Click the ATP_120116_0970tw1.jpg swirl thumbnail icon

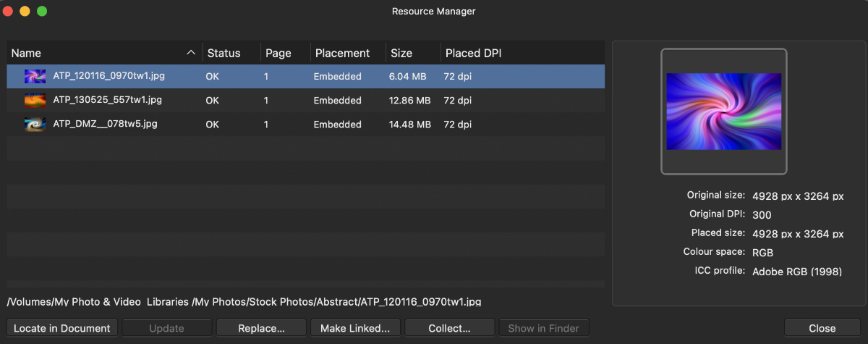(35, 76)
